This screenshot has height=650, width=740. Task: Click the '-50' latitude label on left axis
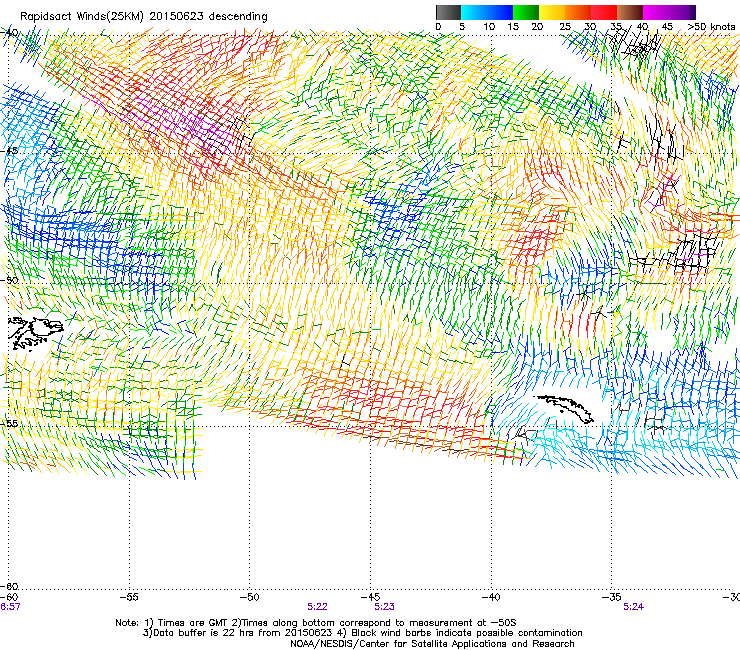tap(9, 280)
